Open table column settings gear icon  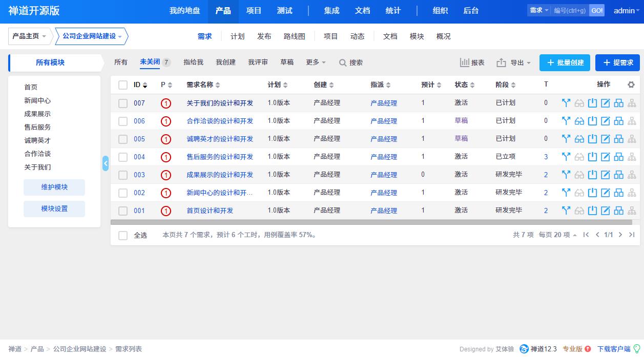point(631,85)
